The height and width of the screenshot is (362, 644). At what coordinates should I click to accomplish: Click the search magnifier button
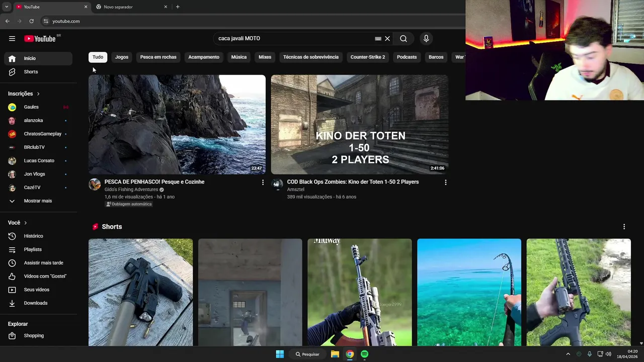click(404, 39)
